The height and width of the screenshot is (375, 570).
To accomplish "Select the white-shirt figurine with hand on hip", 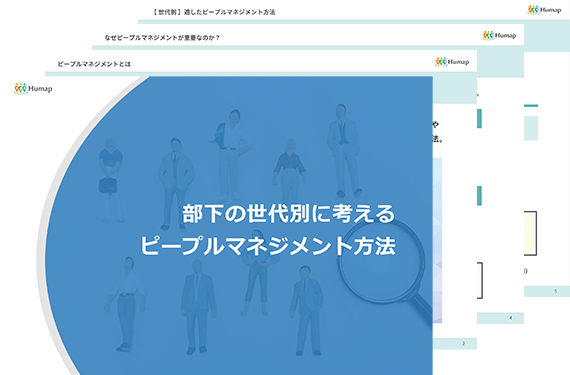I will (230, 154).
